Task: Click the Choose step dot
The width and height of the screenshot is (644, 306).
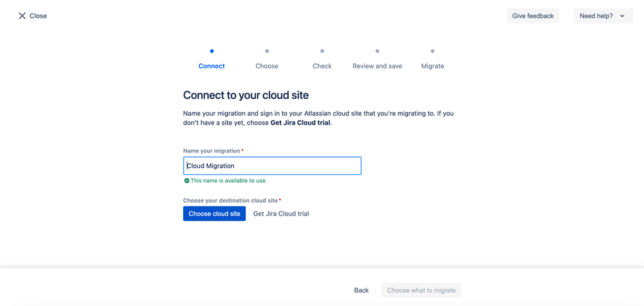Action: [x=267, y=51]
